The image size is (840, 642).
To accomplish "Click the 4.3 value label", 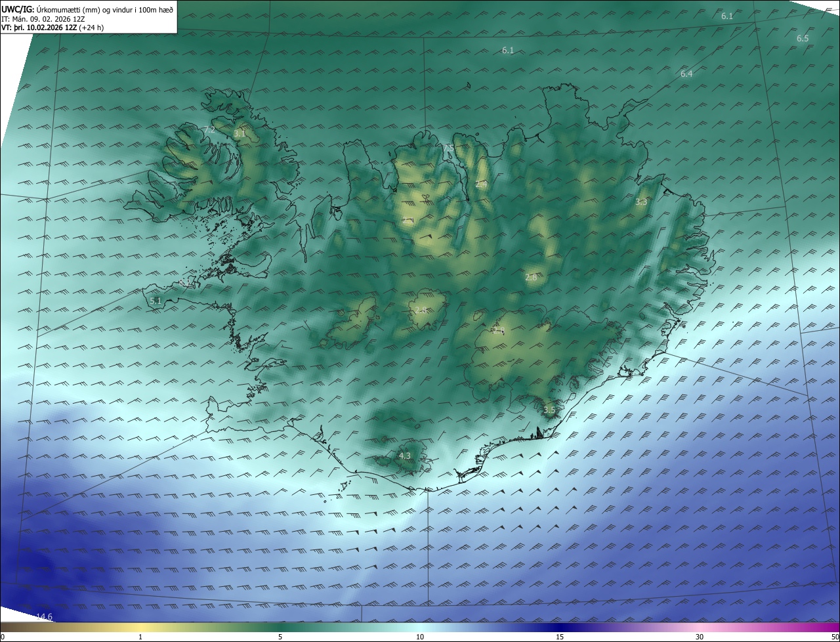I will (405, 456).
